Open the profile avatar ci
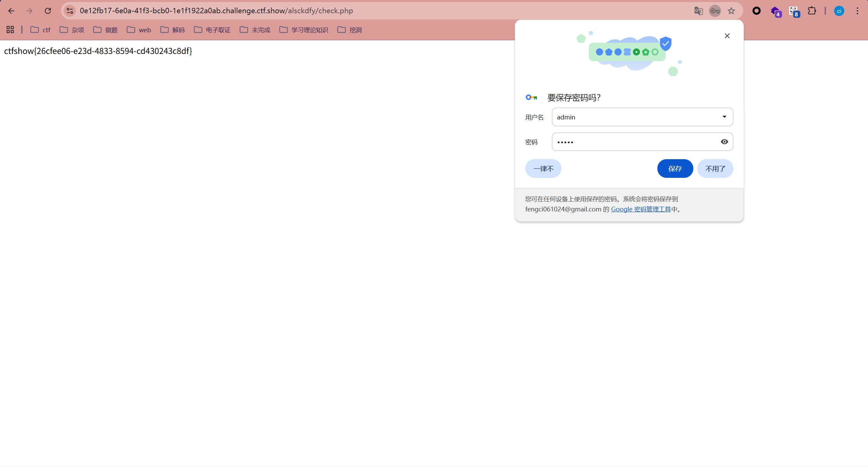Viewport: 868px width, 467px height. 839,11
